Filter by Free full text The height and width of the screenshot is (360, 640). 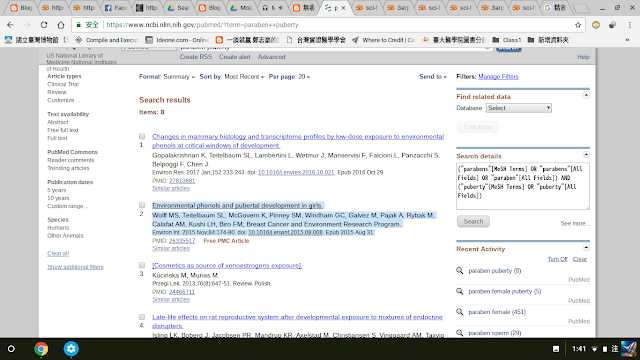pyautogui.click(x=63, y=130)
